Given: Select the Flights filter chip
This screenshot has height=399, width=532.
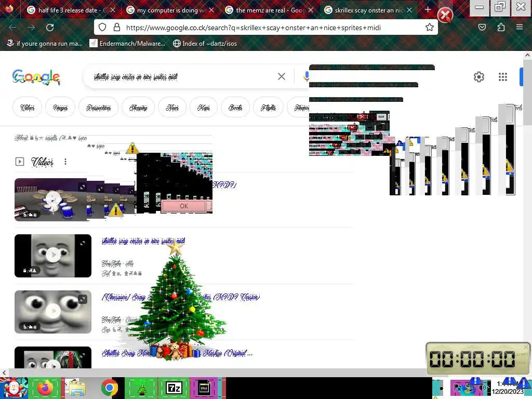Looking at the screenshot, I should pyautogui.click(x=268, y=107).
